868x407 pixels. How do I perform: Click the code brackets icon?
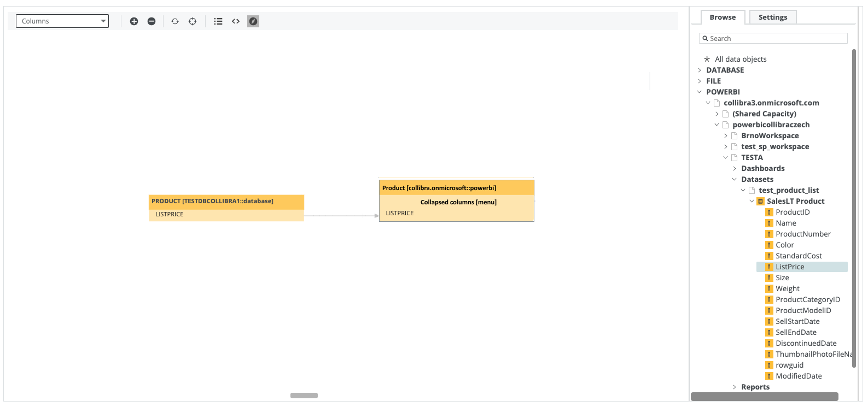click(x=236, y=21)
